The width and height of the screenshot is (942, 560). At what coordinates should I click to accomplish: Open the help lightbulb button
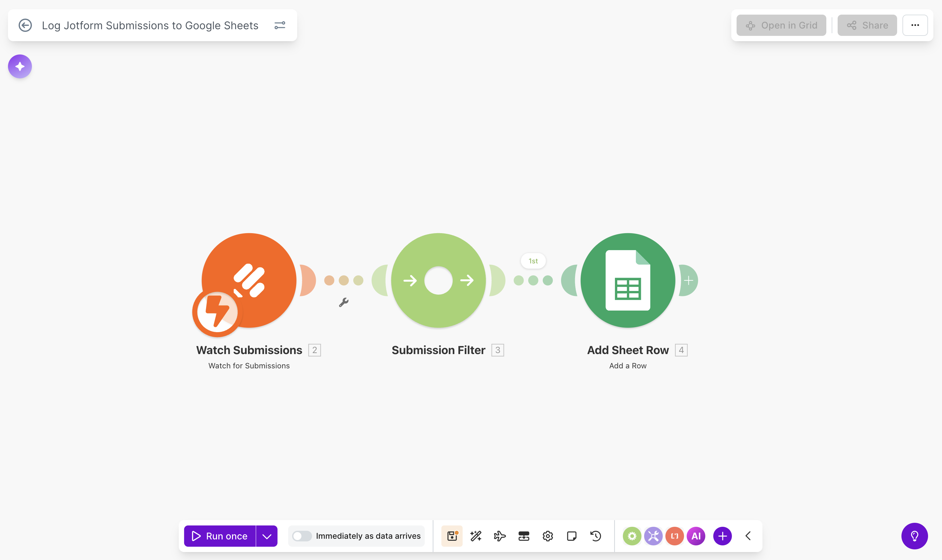coord(914,536)
